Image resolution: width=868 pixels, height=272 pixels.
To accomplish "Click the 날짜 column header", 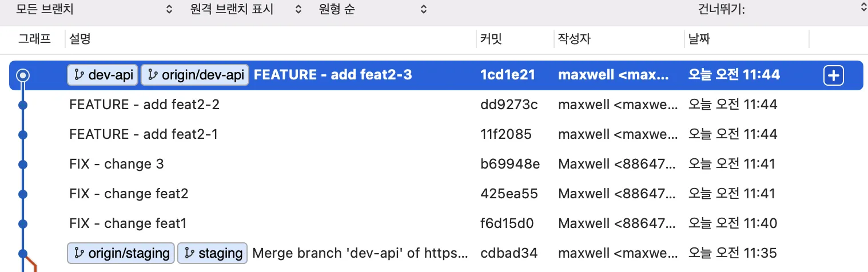I will [x=699, y=39].
